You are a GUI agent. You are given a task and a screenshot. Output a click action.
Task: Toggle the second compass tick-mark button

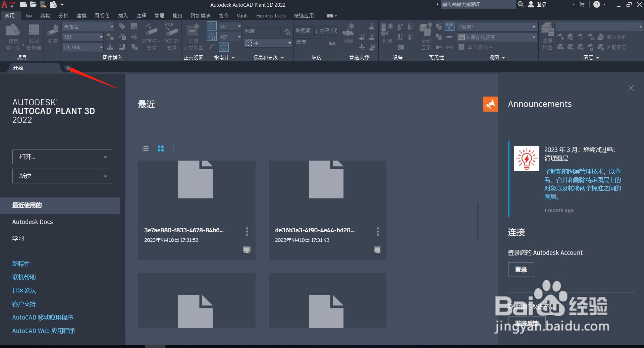click(x=212, y=37)
